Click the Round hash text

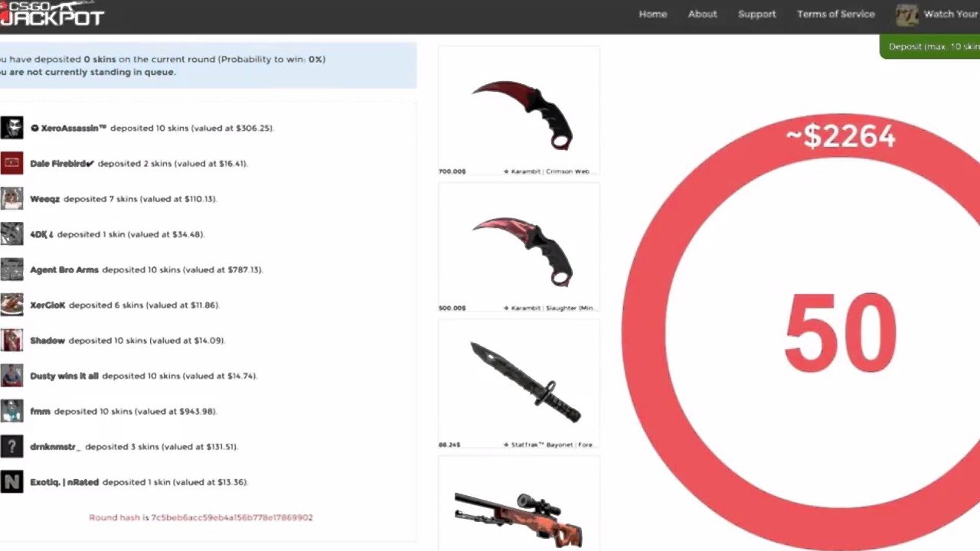[201, 517]
